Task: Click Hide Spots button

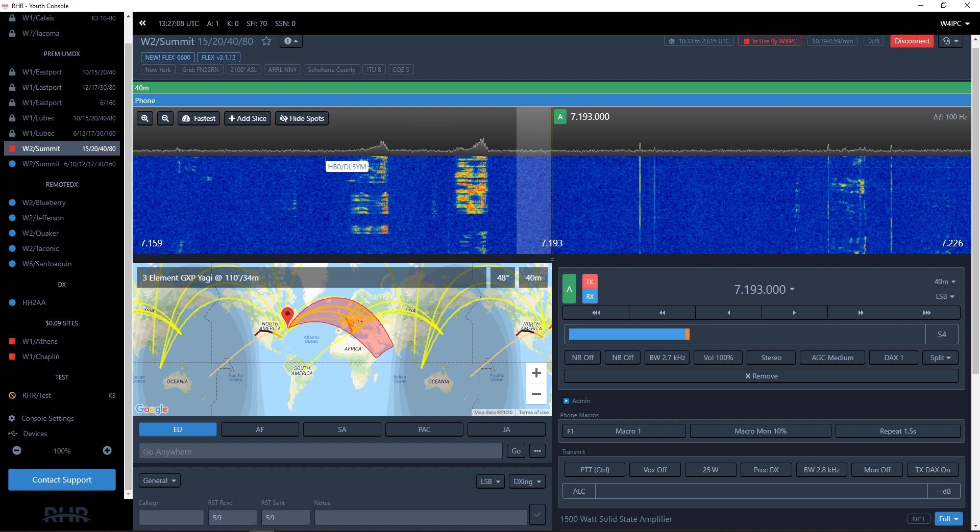Action: pos(302,118)
